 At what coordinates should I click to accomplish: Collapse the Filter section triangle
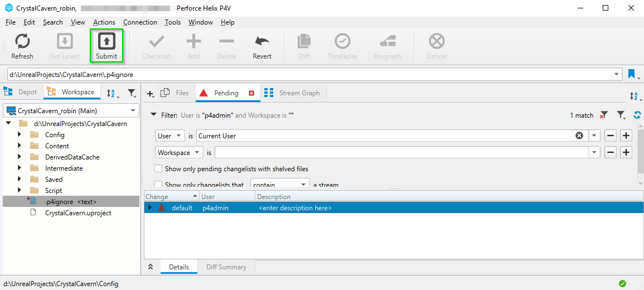[x=153, y=115]
